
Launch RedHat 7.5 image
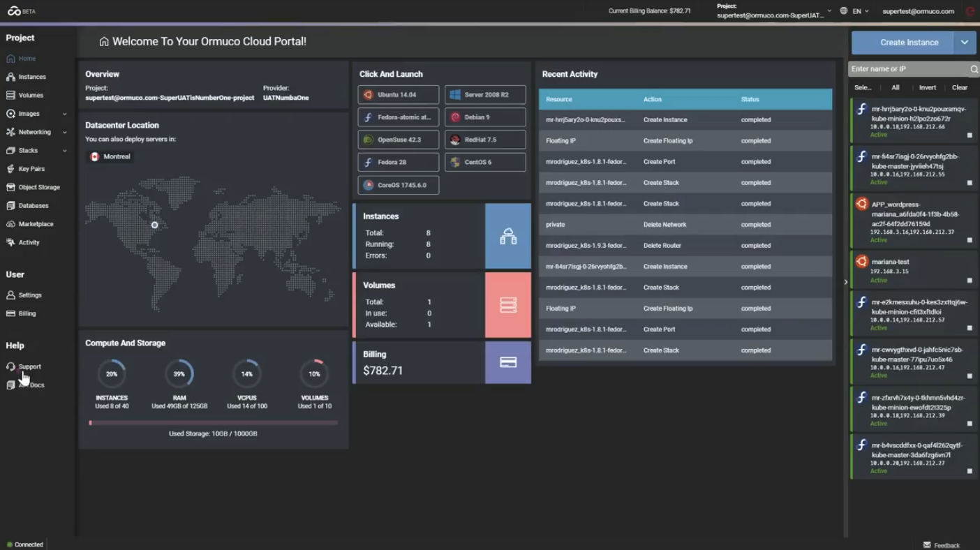click(485, 140)
